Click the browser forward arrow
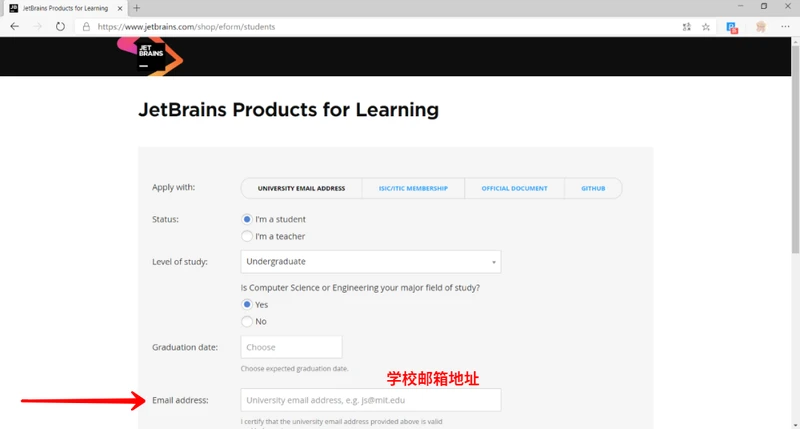 coord(37,27)
